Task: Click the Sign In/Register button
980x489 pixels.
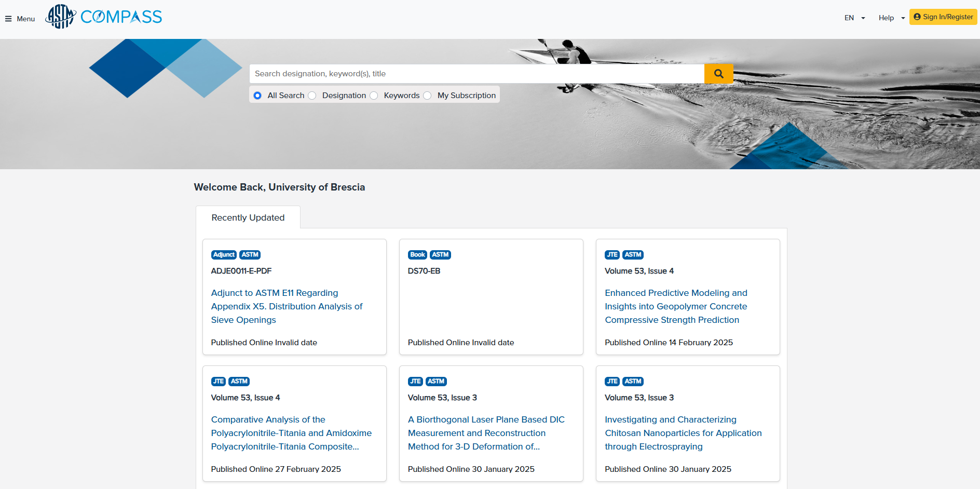Action: (x=943, y=17)
